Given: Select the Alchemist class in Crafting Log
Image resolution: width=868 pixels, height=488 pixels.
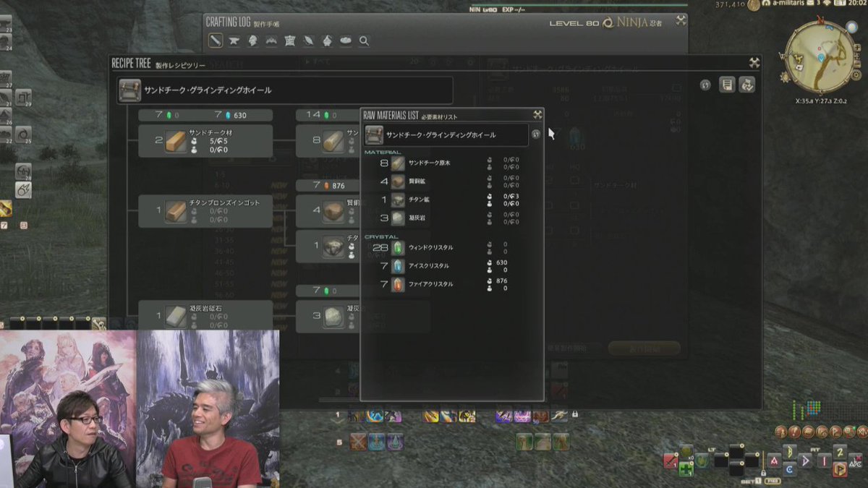Looking at the screenshot, I should tap(327, 40).
